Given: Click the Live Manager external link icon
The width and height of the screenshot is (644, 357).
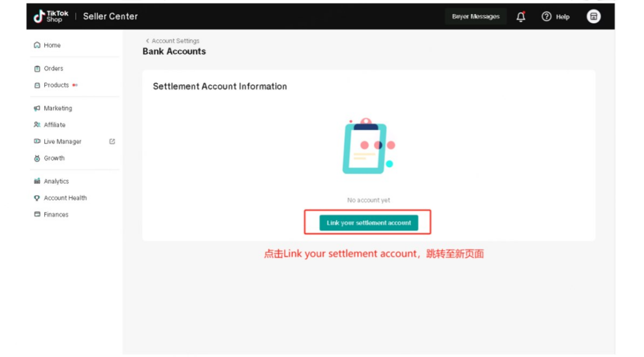Looking at the screenshot, I should (112, 142).
